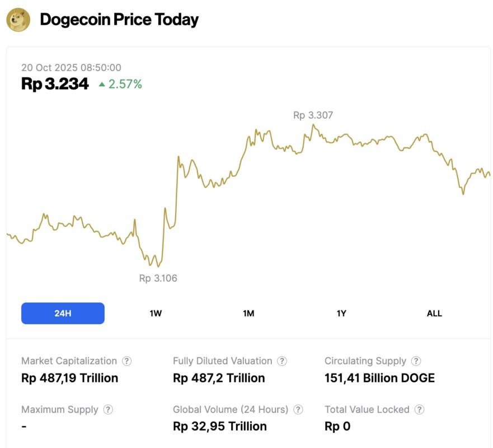Switch the chart to 1W range
Image resolution: width=493 pixels, height=448 pixels.
point(156,313)
